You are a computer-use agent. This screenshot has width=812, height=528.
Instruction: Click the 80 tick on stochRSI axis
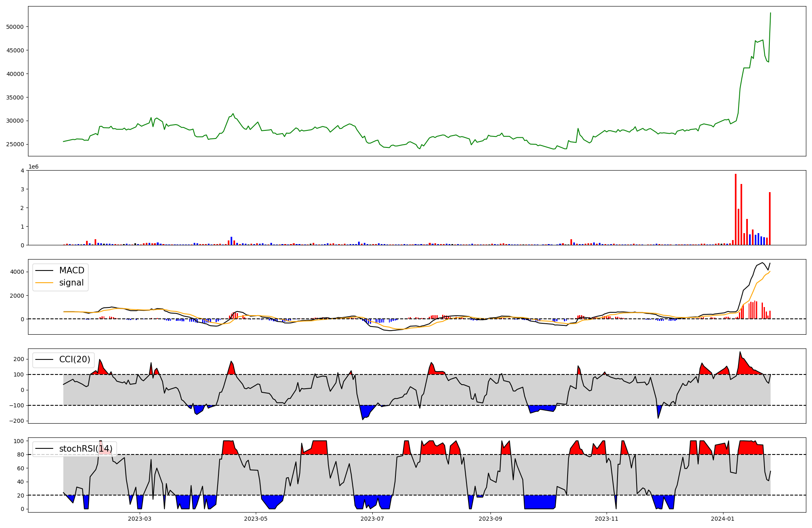click(x=20, y=454)
